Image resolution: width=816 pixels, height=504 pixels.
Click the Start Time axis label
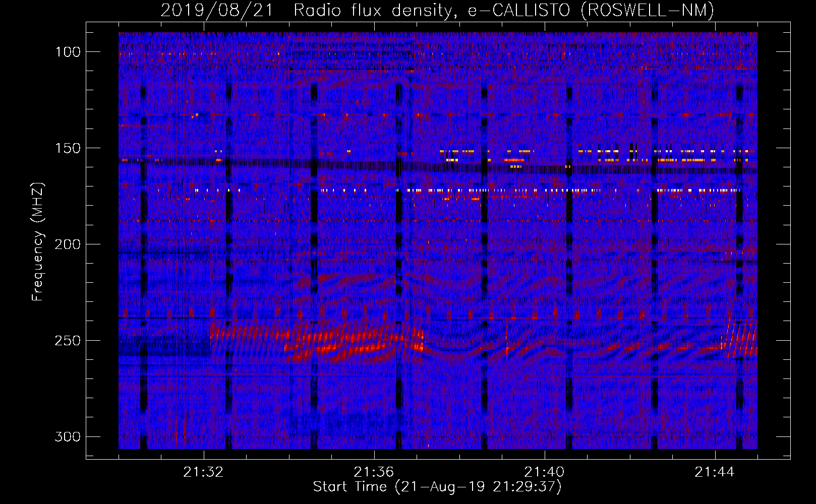pyautogui.click(x=437, y=486)
